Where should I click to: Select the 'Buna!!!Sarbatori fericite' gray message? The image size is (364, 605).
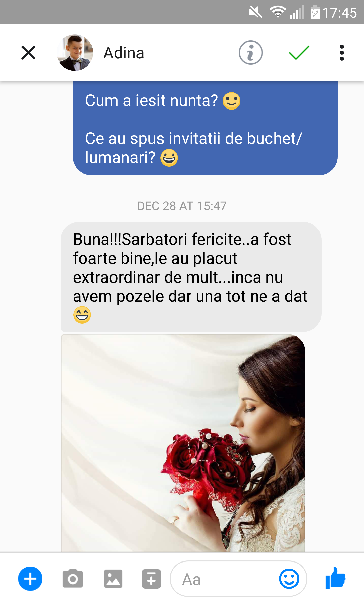click(191, 277)
